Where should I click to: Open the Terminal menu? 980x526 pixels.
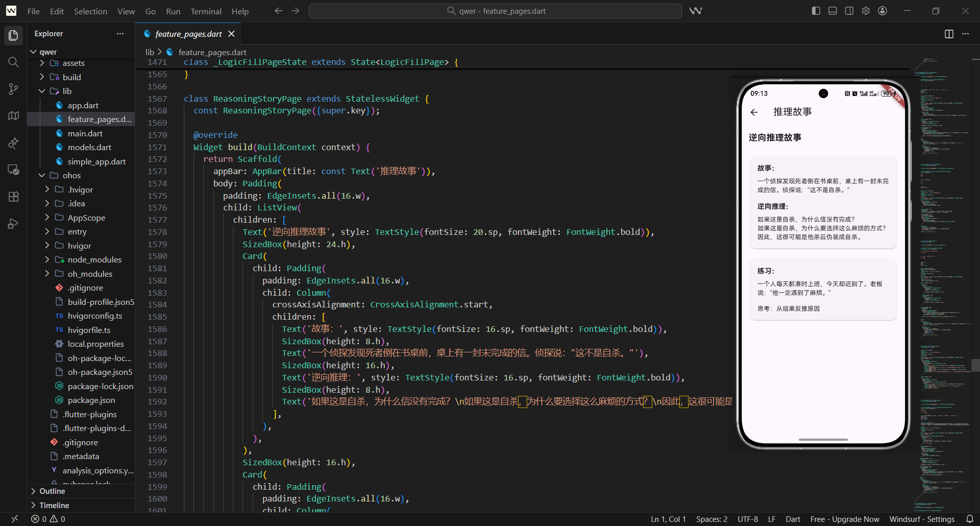point(206,11)
